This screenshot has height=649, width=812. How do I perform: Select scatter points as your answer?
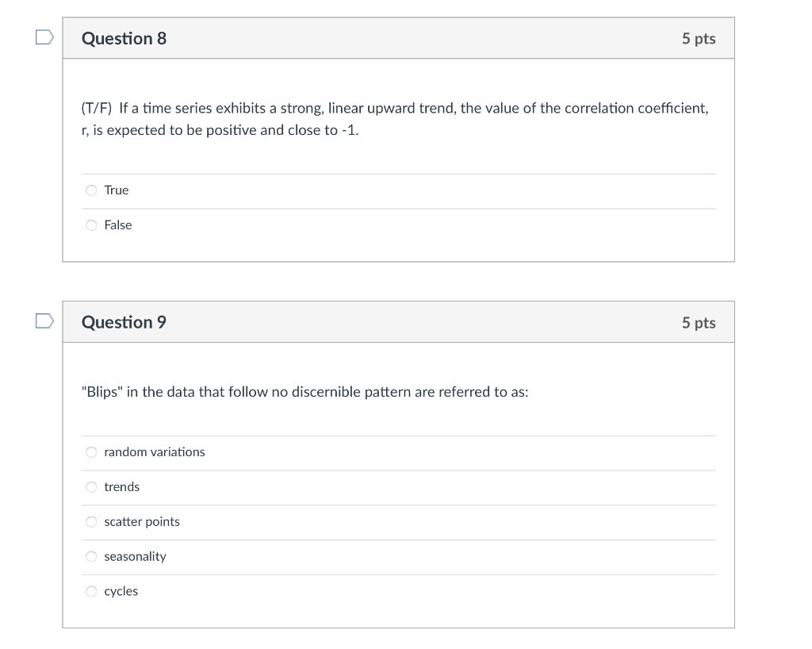tap(91, 521)
